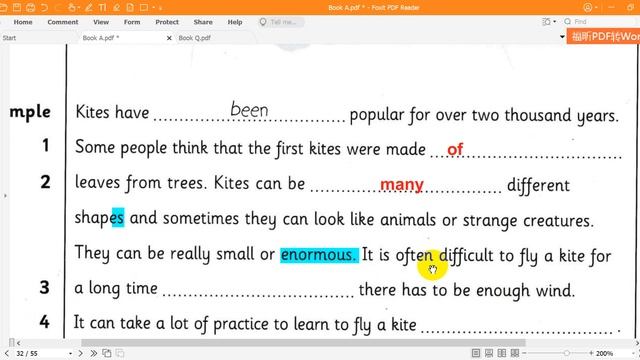The width and height of the screenshot is (640, 360).
Task: Expand the left navigation panel arrow
Action: pyautogui.click(x=5, y=196)
